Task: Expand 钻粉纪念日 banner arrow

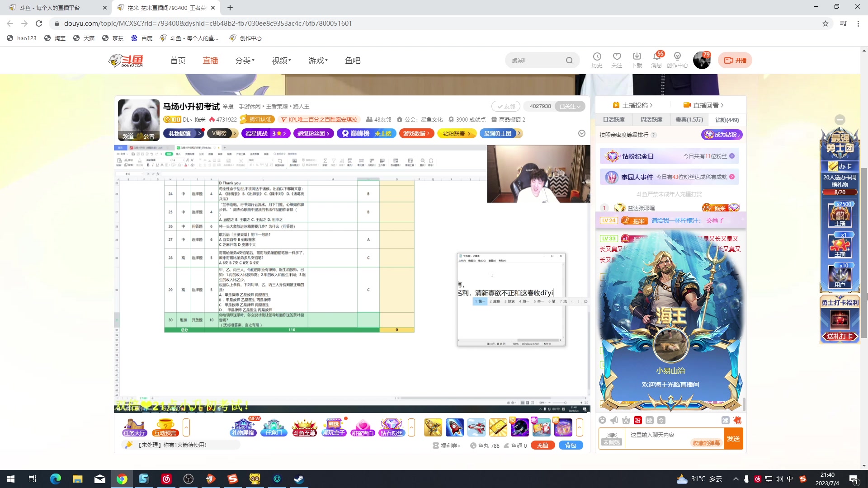Action: pos(732,156)
